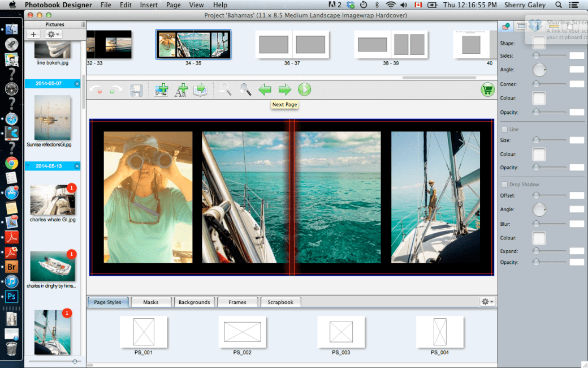This screenshot has width=588, height=368.
Task: Click the shopping cart order icon
Action: click(487, 89)
